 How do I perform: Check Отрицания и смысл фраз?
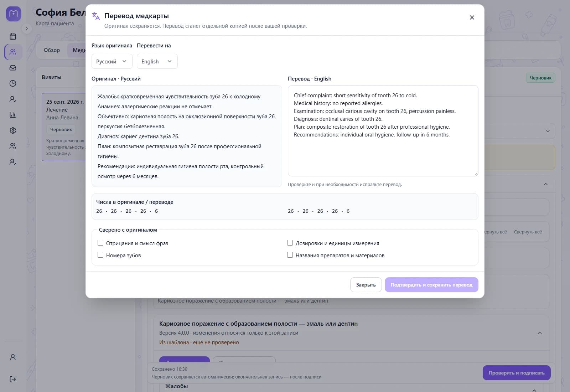point(100,243)
